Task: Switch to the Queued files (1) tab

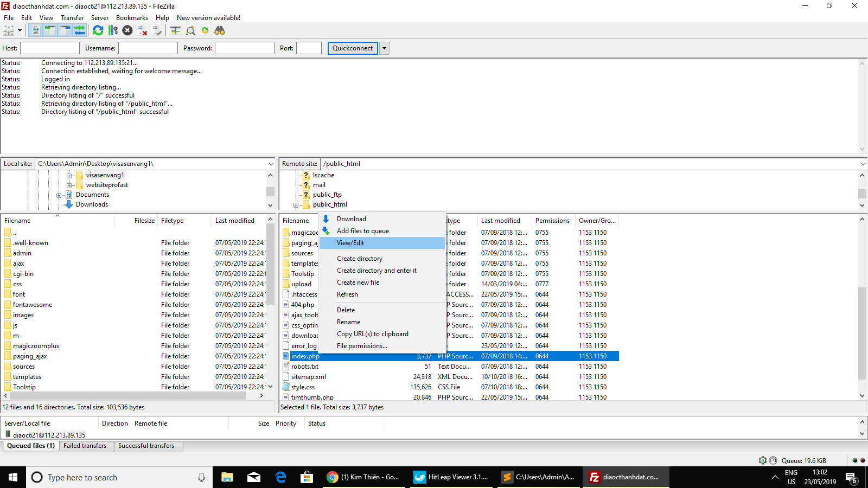Action: (31, 446)
